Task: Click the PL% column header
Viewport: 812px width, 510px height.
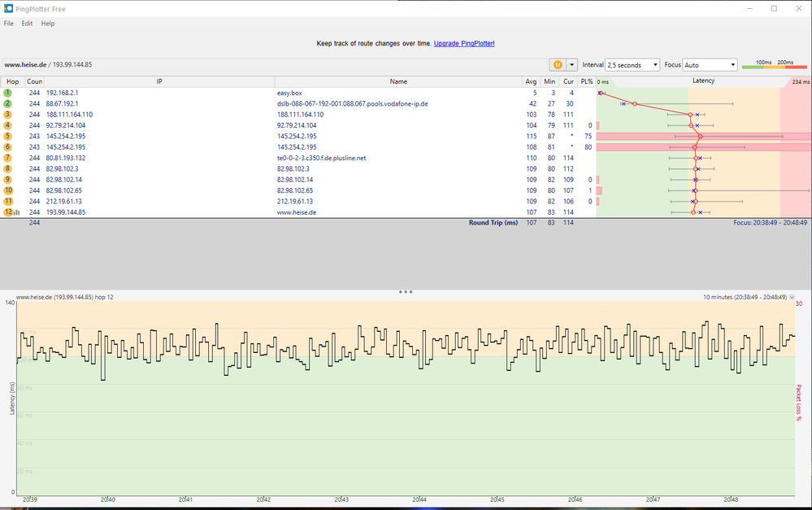Action: pyautogui.click(x=586, y=81)
